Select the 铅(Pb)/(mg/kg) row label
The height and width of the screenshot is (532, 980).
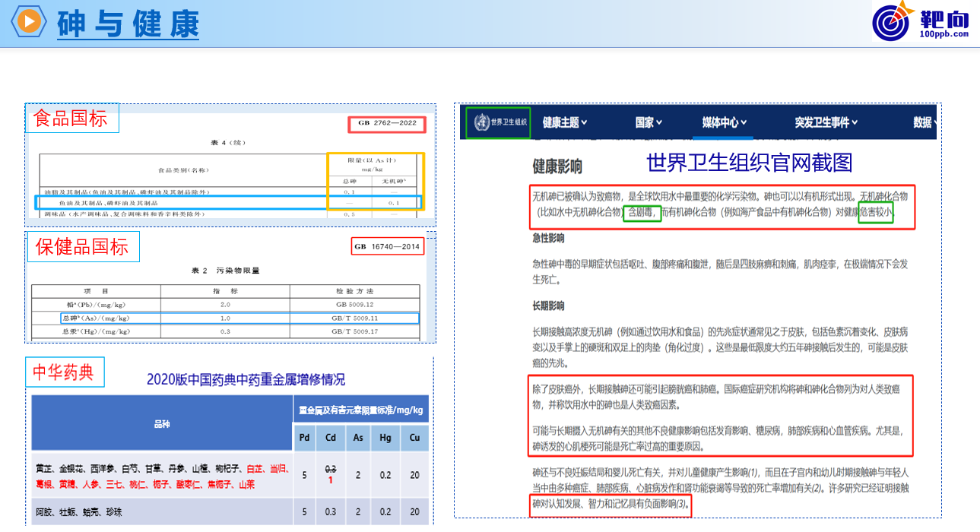(95, 304)
